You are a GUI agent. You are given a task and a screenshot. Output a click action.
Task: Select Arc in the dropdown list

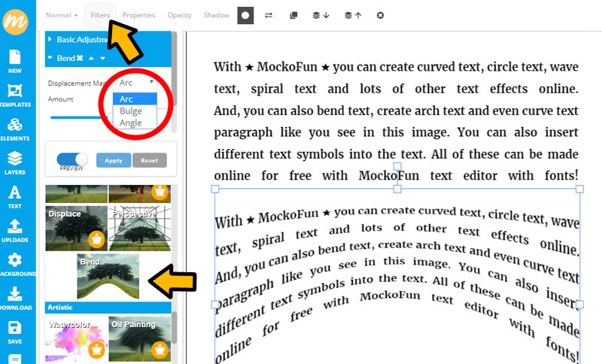[135, 99]
